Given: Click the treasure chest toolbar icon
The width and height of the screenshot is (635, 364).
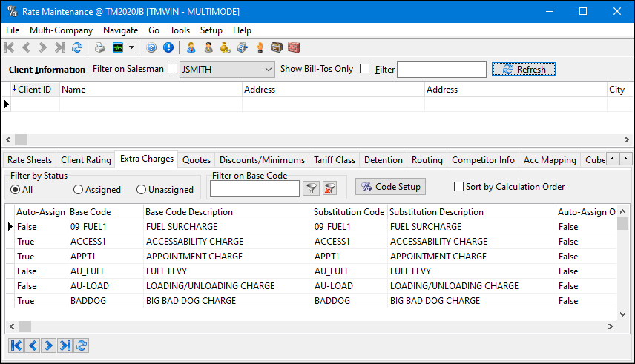Looking at the screenshot, I should [277, 47].
